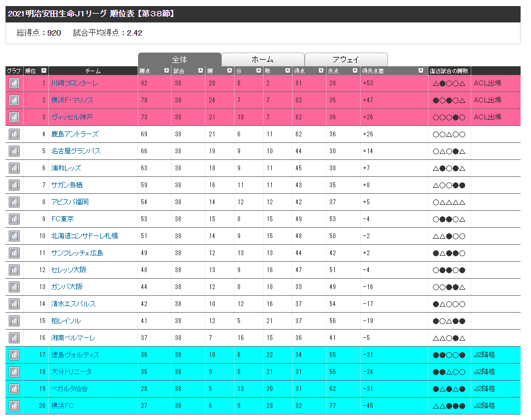Viewport: 531px width, 420px height.
Task: Click the 名古屋グランパス team name
Action: tap(76, 151)
